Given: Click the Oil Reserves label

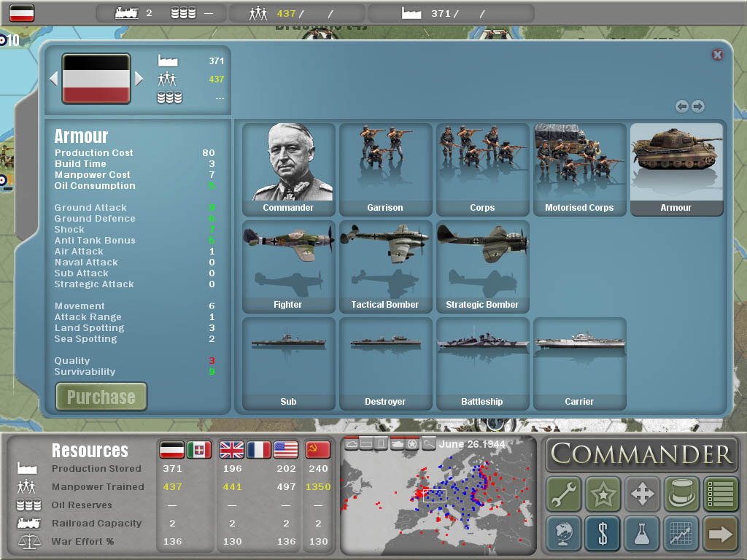Looking at the screenshot, I should point(82,505).
